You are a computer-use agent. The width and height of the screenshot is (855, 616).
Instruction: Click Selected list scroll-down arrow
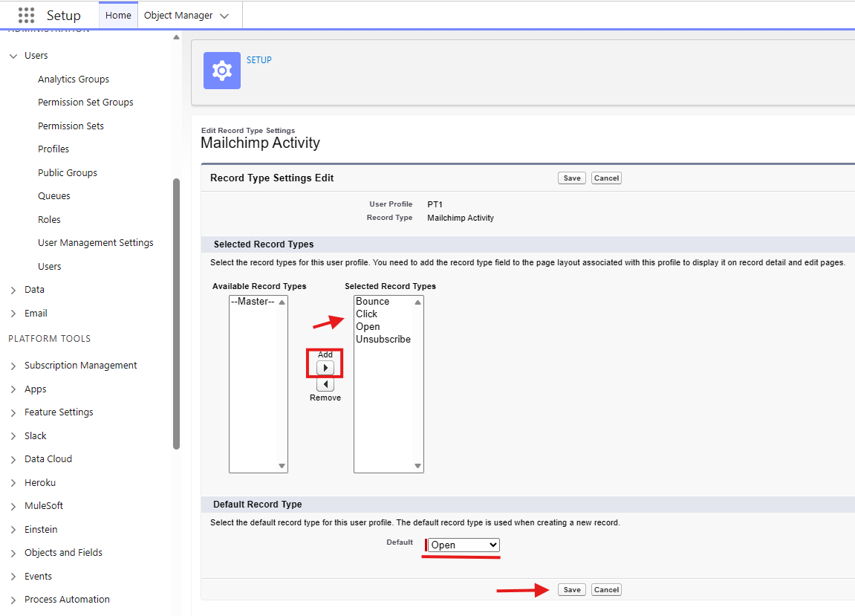417,466
